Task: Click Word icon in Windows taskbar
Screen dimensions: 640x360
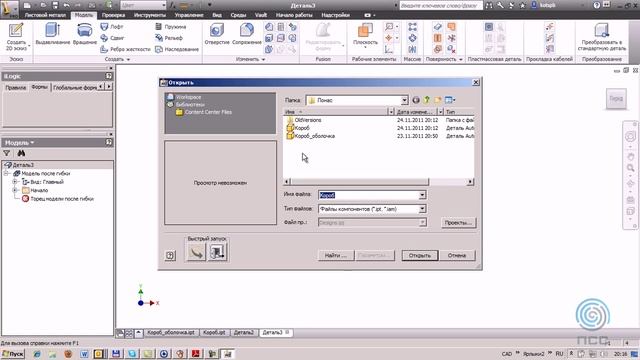Action: (x=84, y=354)
